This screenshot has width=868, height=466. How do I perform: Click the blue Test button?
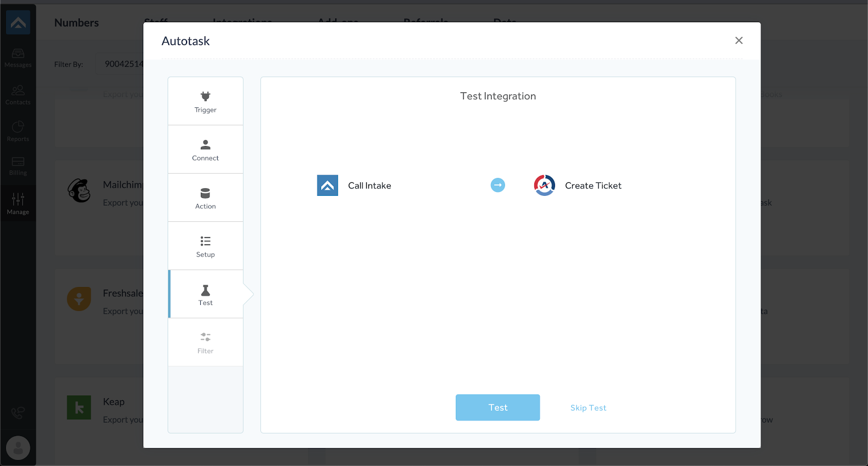[x=497, y=407]
